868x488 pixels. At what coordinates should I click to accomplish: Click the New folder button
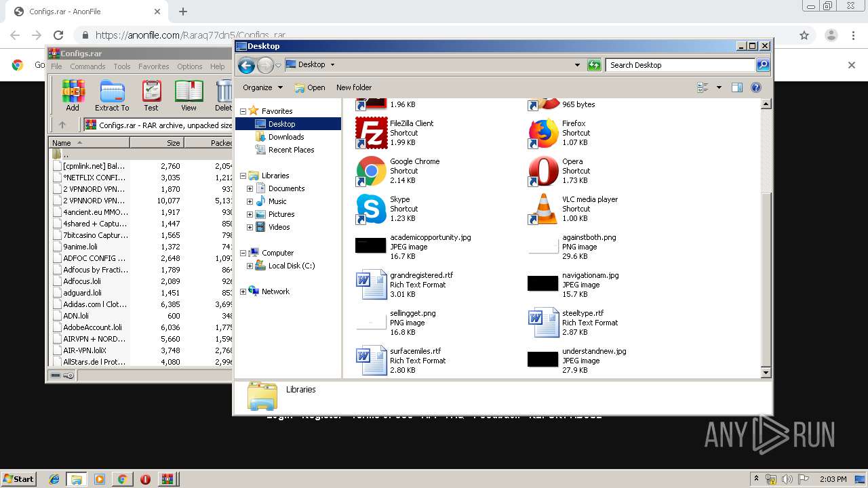pos(354,87)
